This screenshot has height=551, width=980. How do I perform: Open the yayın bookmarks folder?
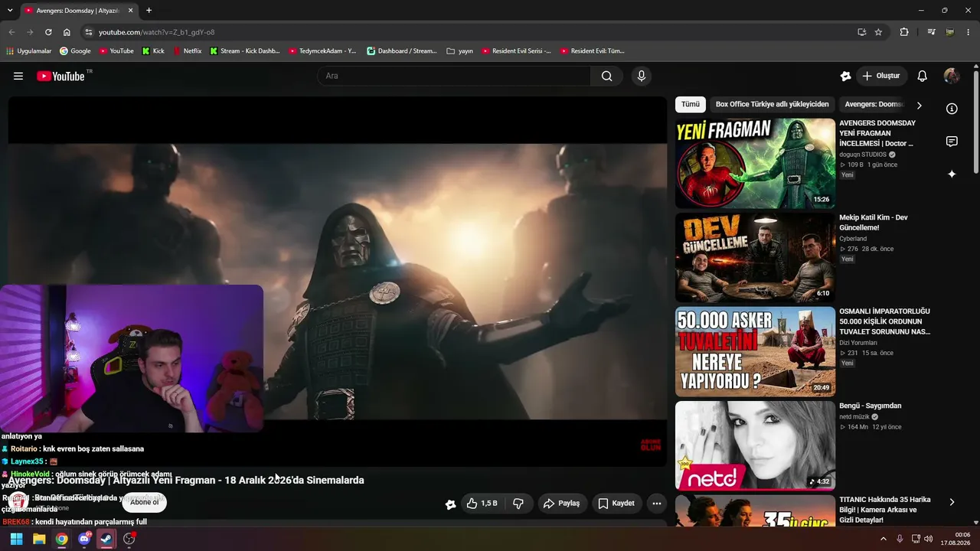tap(459, 51)
